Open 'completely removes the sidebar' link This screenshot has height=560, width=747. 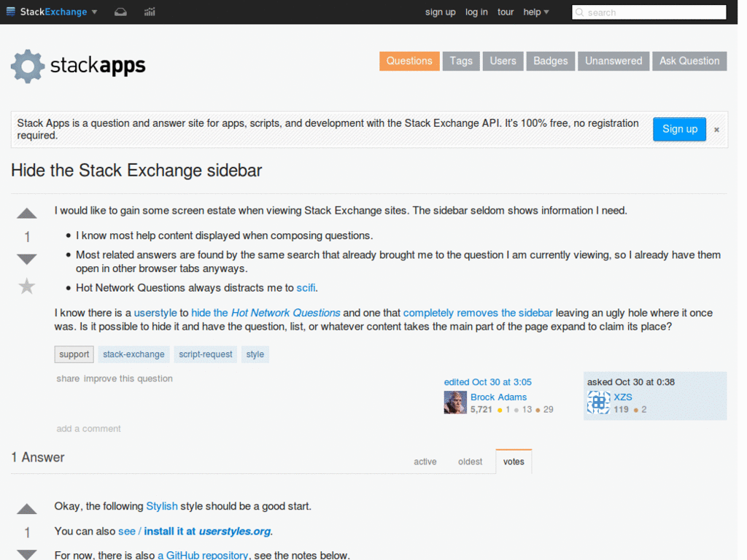tap(478, 313)
